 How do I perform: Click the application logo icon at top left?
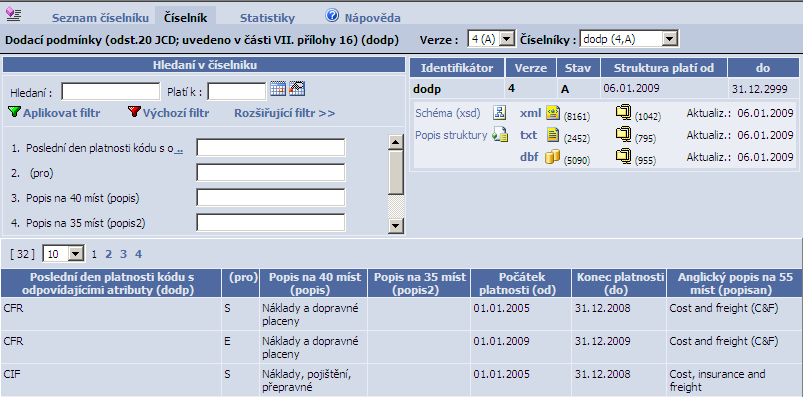tap(13, 14)
